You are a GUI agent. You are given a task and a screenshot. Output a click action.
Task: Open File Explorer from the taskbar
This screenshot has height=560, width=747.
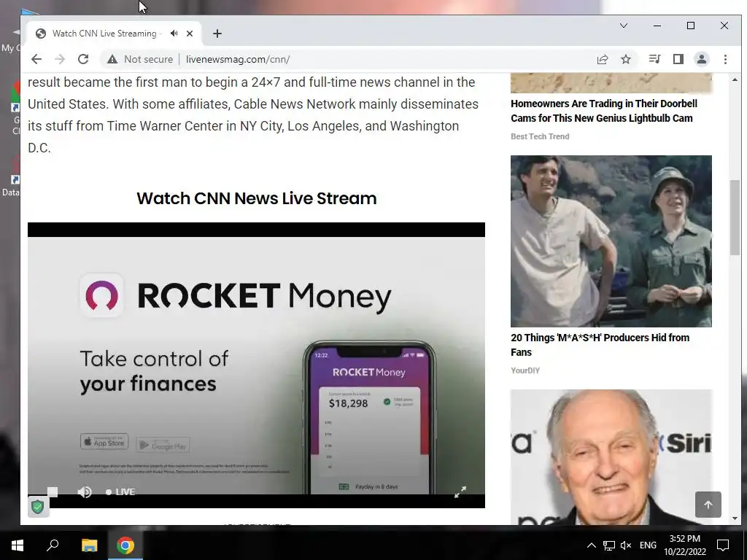[x=89, y=545]
